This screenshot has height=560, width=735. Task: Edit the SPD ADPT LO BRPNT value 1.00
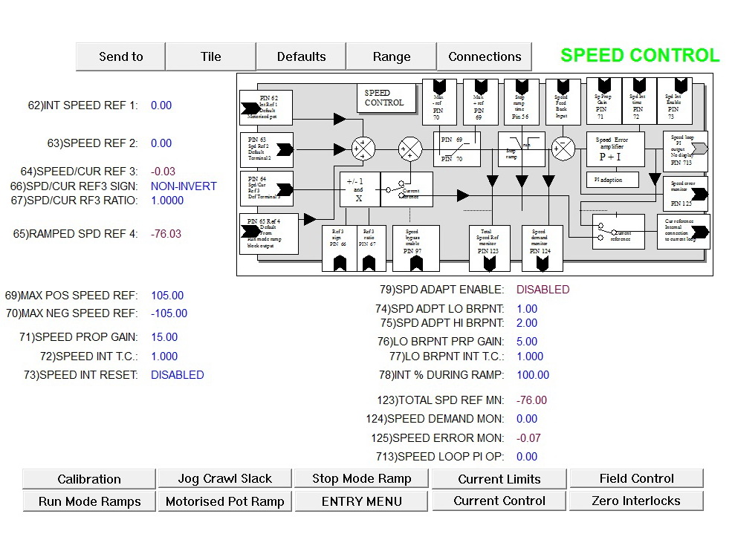(x=527, y=309)
